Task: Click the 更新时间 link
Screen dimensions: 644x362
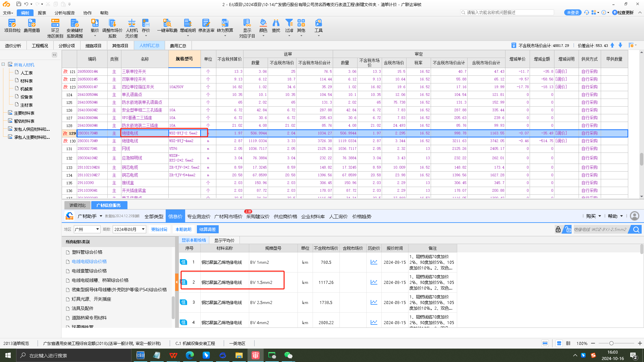Action: 159,229
